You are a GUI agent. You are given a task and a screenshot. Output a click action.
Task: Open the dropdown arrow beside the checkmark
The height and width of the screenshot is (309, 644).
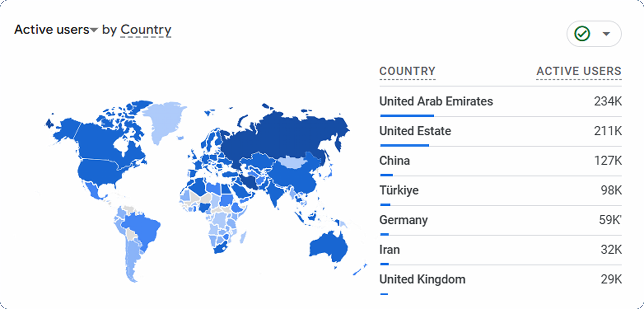[606, 34]
